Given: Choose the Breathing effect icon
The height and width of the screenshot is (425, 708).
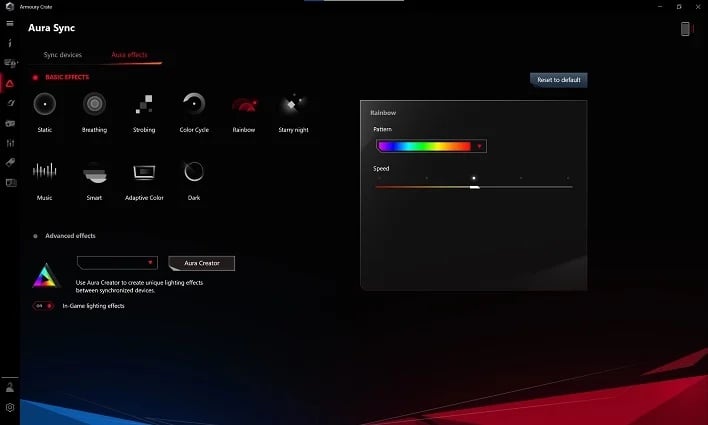Looking at the screenshot, I should pos(94,104).
